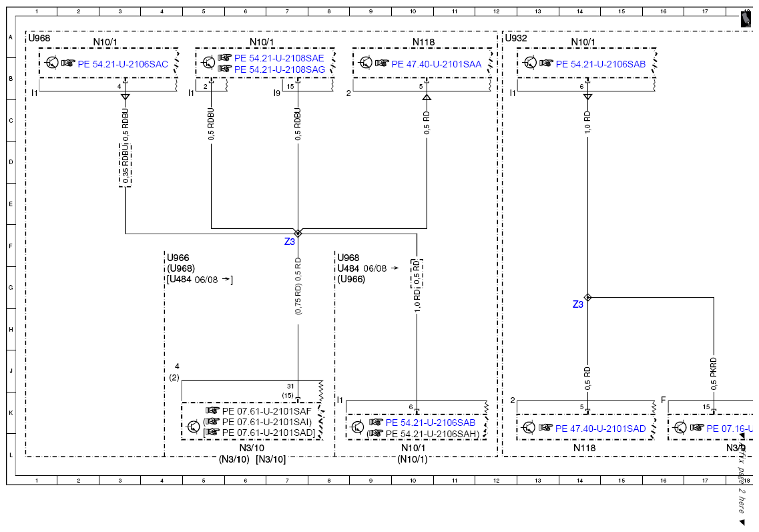Click the transistor symbol next to PE 47.40-U-2101SAD
Image resolution: width=759 pixels, height=532 pixels.
529,428
